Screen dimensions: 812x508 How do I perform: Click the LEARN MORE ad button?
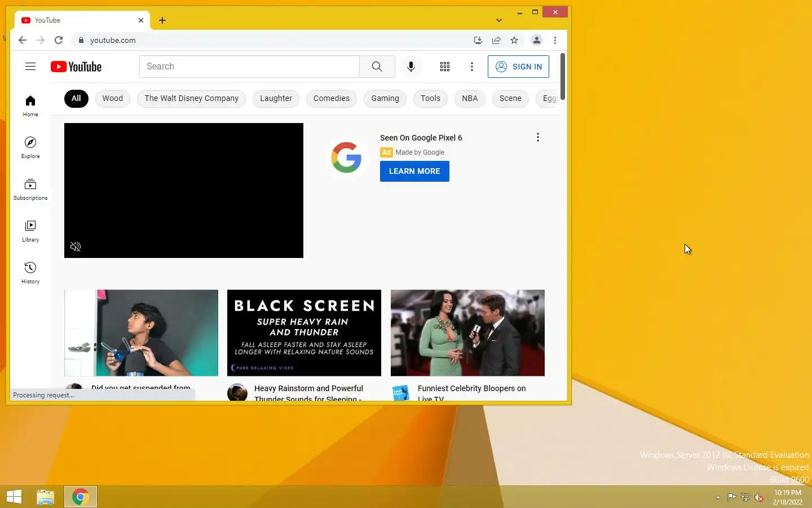click(x=414, y=171)
